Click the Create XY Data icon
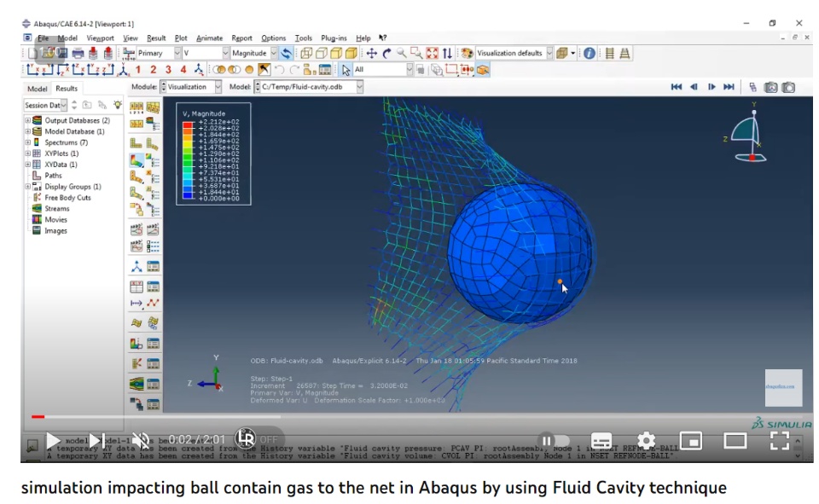The image size is (819, 504). [136, 287]
